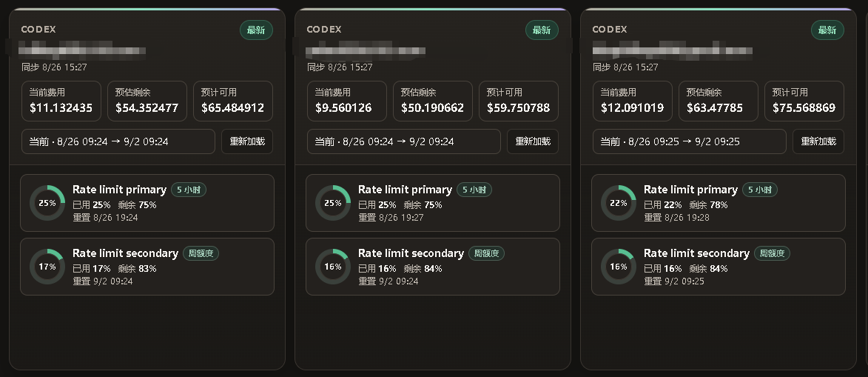Click 16% secondary ring resetting 9/2 09:25
The width and height of the screenshot is (868, 377).
(619, 267)
